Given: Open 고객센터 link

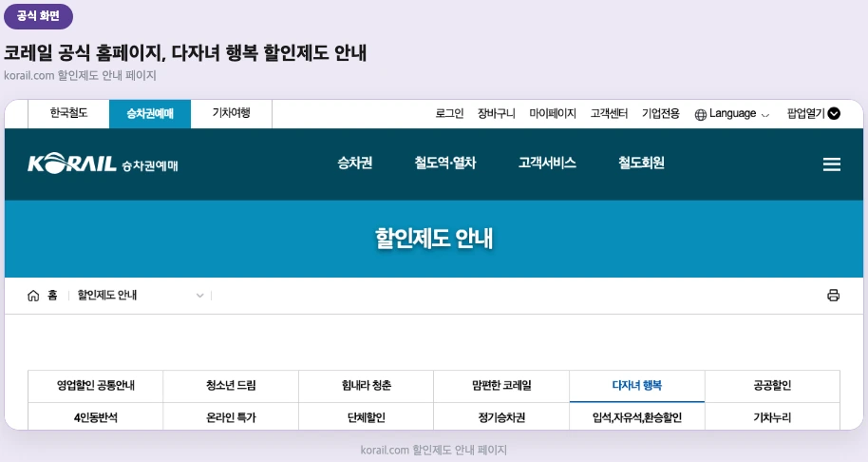Looking at the screenshot, I should tap(609, 113).
